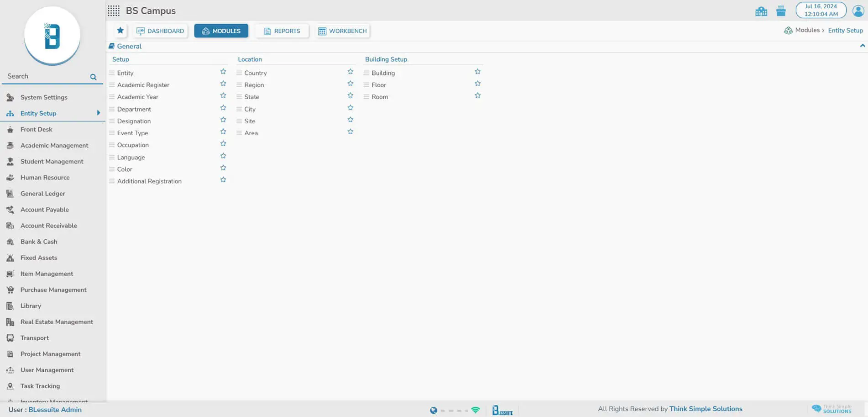Switch to the Dashboard tab
This screenshot has height=417, width=868.
pos(161,31)
